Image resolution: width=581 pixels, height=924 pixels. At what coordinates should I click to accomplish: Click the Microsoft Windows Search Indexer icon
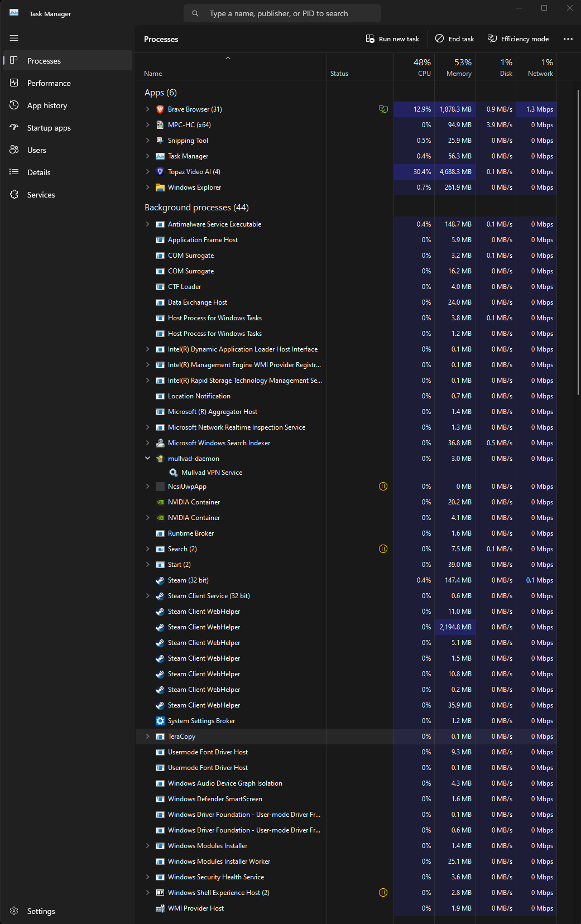[x=160, y=443]
